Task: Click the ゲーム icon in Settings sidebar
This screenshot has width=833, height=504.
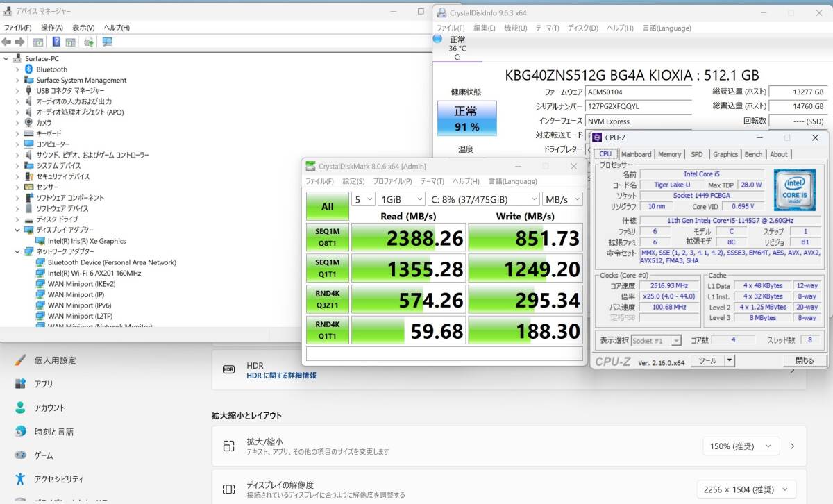Action: coord(19,455)
